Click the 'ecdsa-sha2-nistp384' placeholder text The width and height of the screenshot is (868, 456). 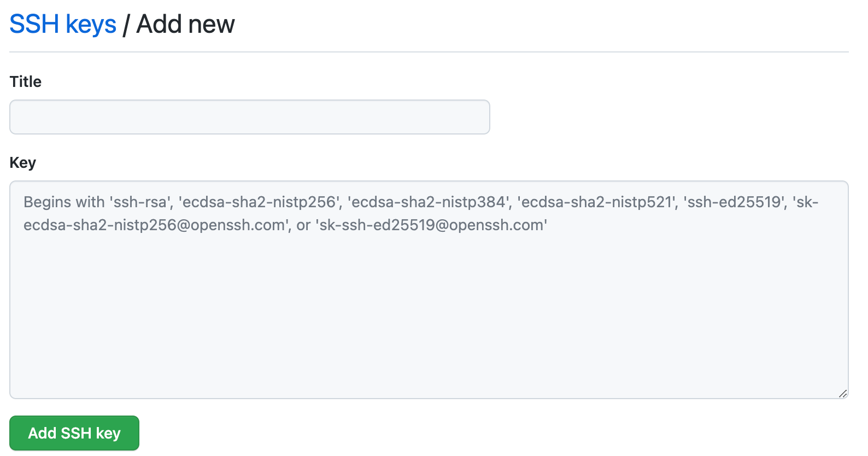click(429, 202)
